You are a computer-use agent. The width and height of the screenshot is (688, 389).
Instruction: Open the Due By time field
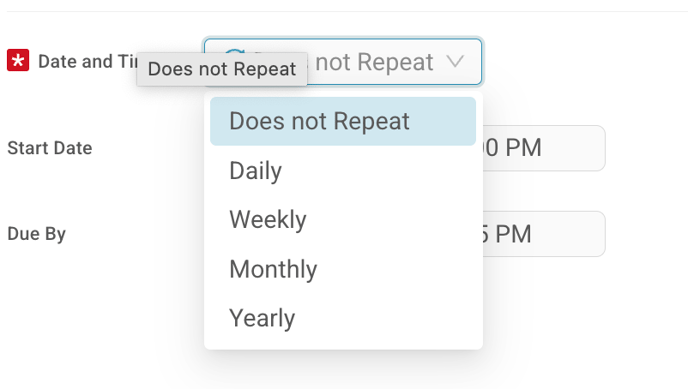544,234
